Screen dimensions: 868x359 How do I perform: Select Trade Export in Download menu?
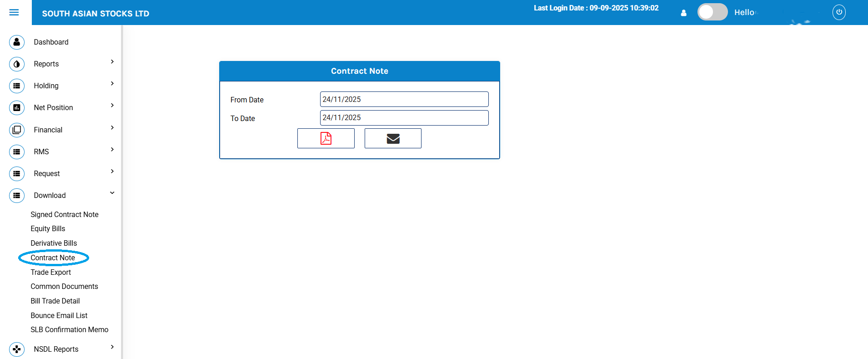[51, 272]
